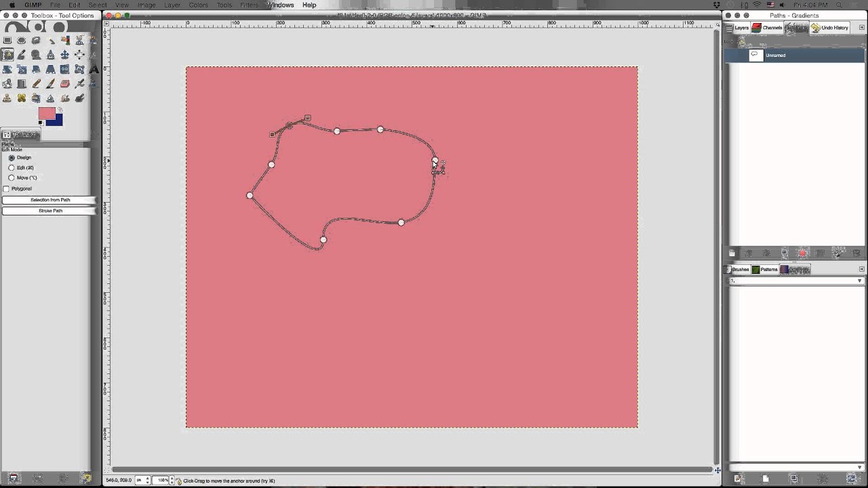Select the Move tool

pos(65,55)
